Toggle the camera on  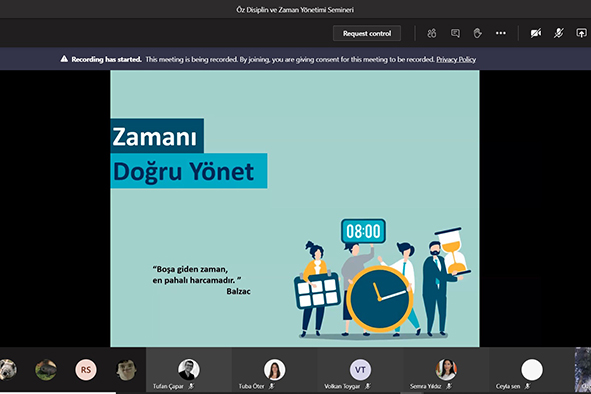(x=536, y=33)
